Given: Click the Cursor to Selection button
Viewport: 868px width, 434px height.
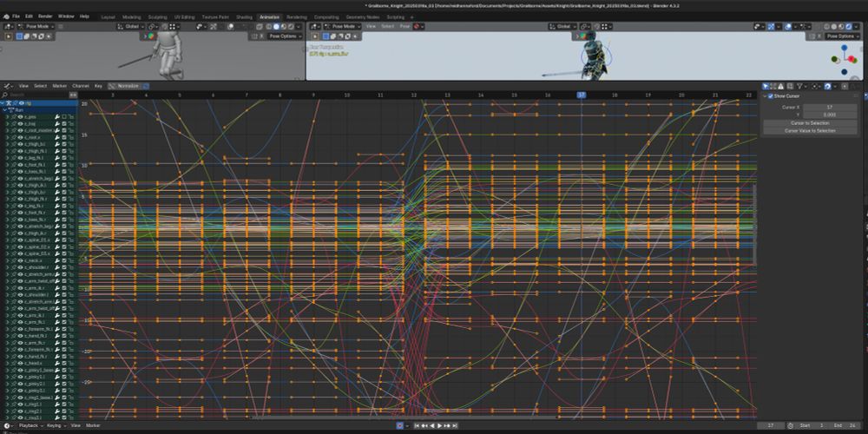Looking at the screenshot, I should [810, 122].
